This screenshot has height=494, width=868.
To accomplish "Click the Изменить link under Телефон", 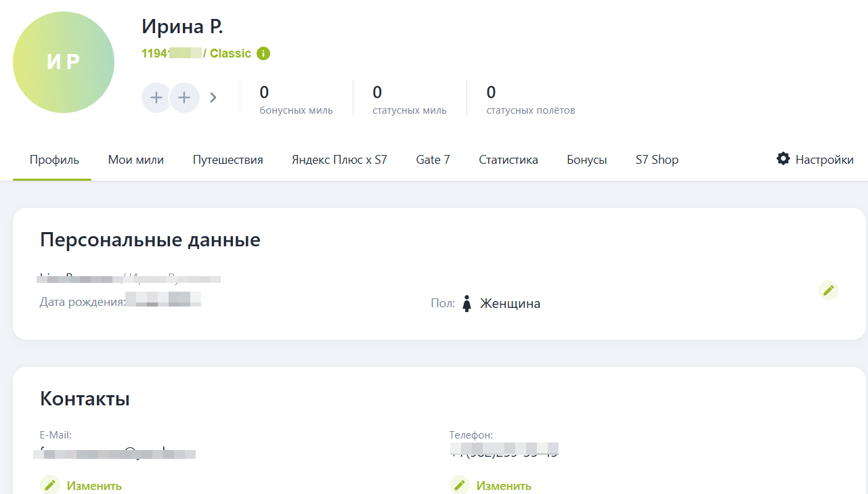I will (504, 486).
